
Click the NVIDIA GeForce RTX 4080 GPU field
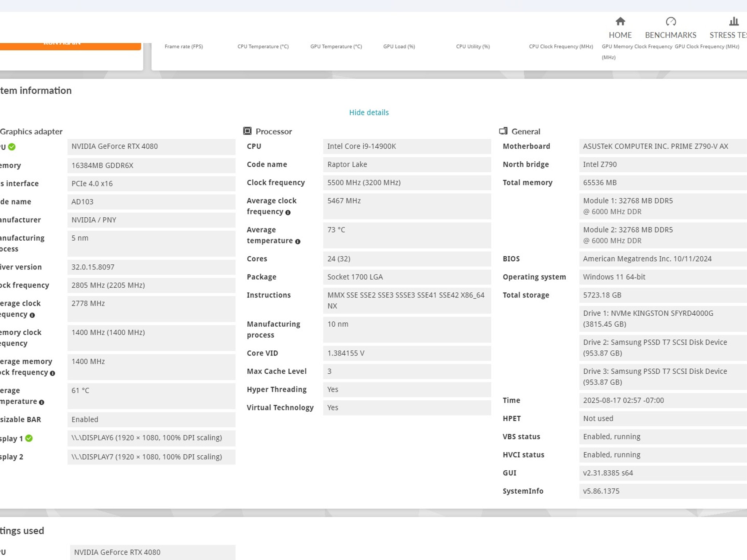151,146
